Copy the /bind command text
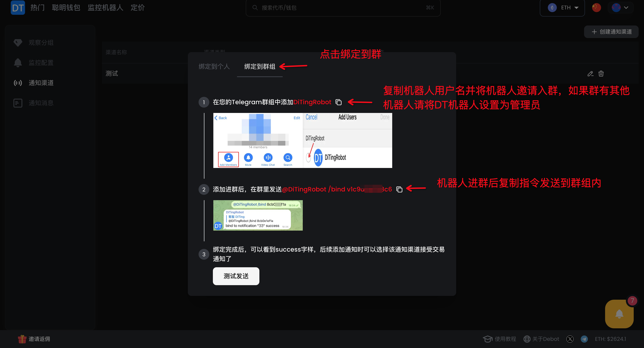 coord(399,189)
